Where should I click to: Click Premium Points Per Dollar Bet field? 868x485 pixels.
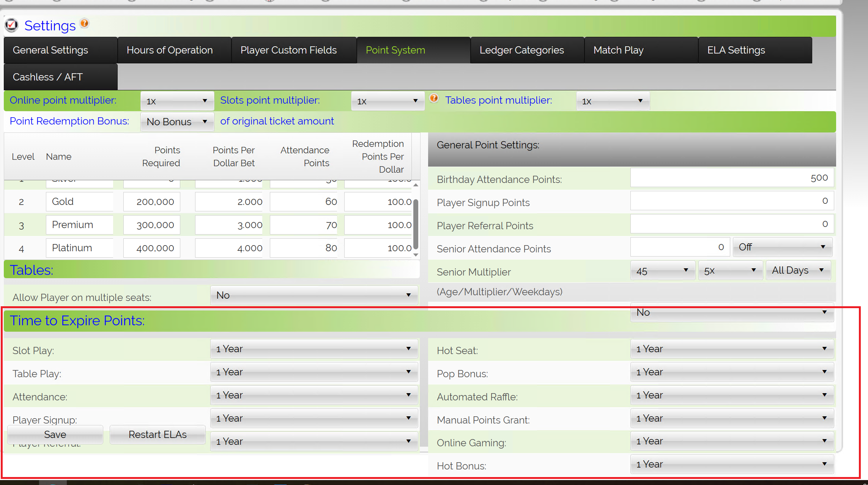[x=229, y=225]
